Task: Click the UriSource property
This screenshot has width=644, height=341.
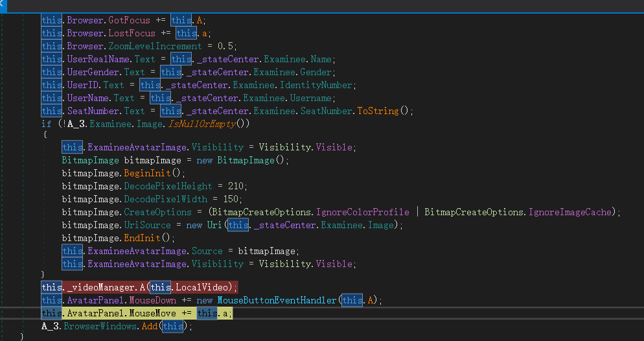Action: click(x=148, y=225)
